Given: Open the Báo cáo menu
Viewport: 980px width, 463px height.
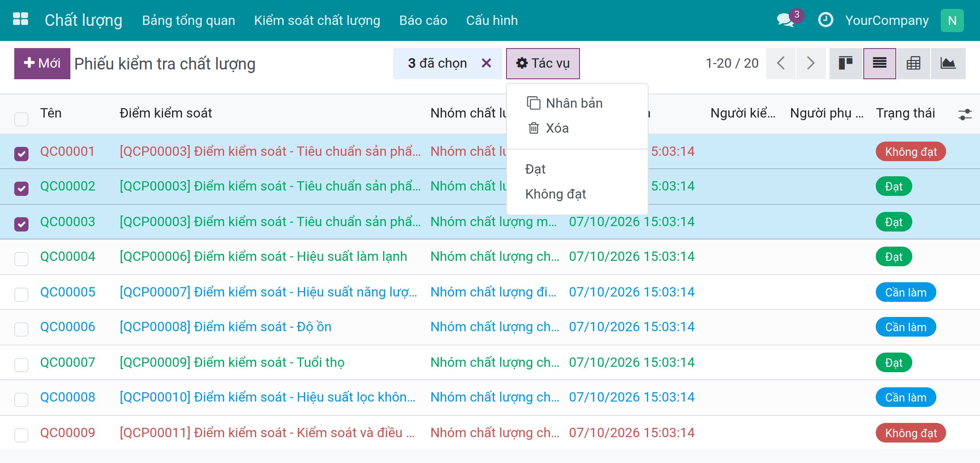Looking at the screenshot, I should point(423,20).
